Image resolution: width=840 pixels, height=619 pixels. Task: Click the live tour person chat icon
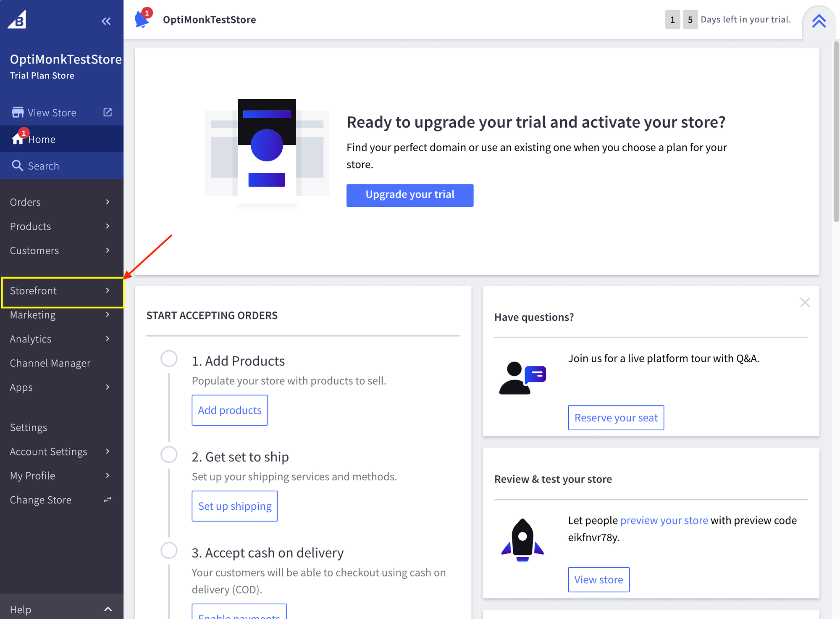pyautogui.click(x=522, y=378)
